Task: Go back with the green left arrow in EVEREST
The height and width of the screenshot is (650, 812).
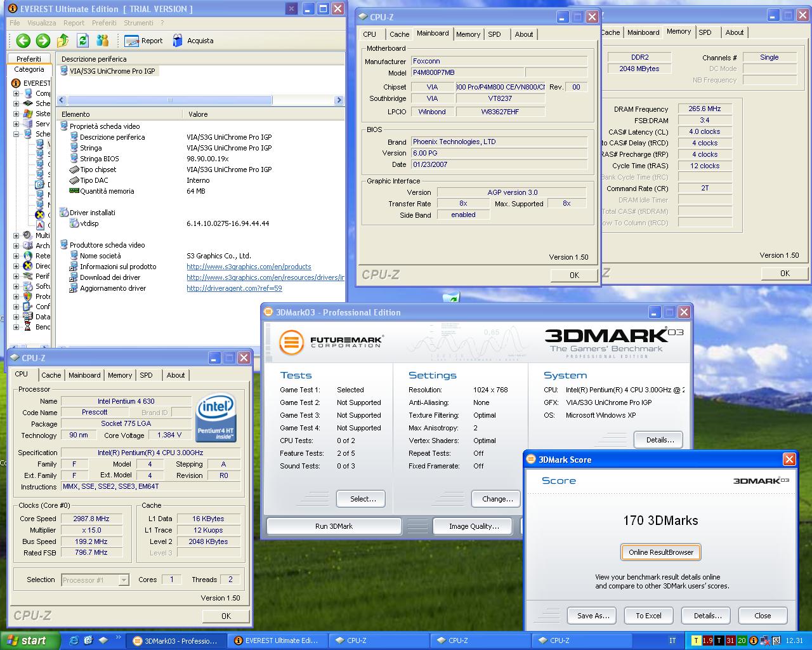Action: 23,41
